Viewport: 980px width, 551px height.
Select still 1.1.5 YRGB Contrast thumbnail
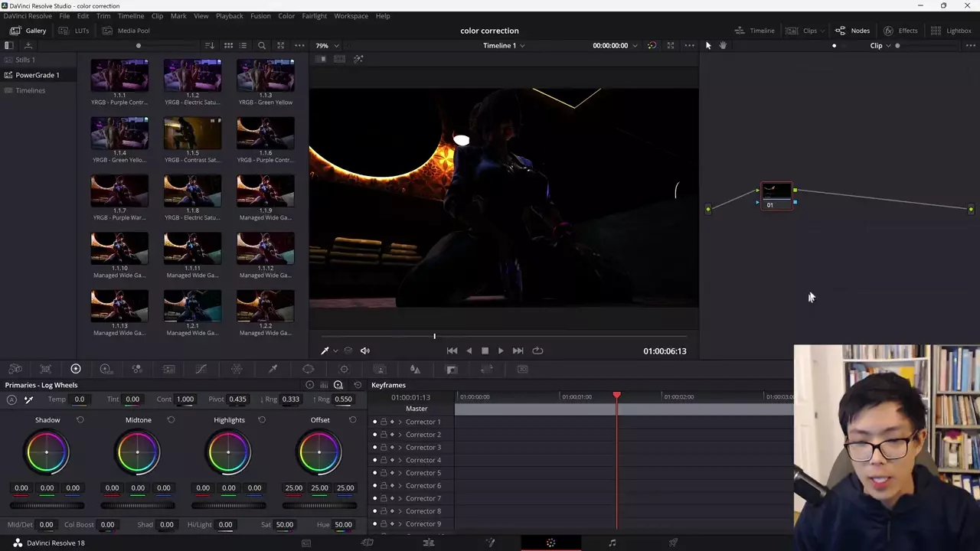pyautogui.click(x=192, y=134)
